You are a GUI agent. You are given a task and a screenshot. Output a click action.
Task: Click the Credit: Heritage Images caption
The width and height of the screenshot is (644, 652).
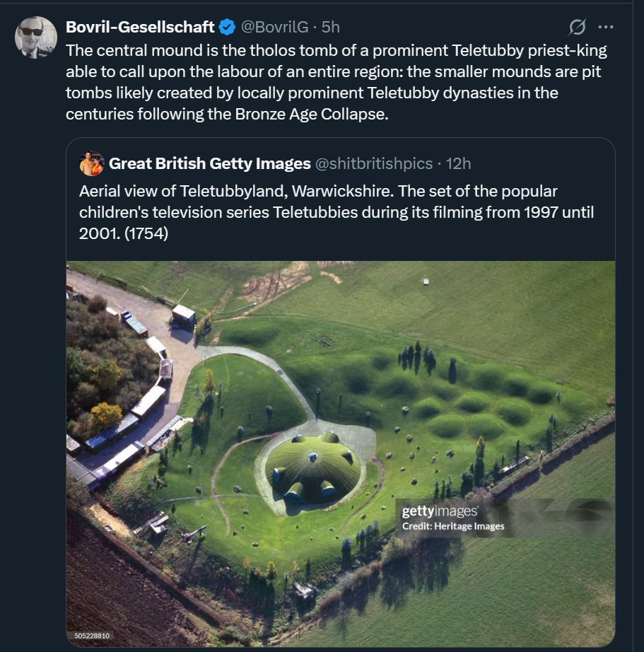(x=453, y=526)
